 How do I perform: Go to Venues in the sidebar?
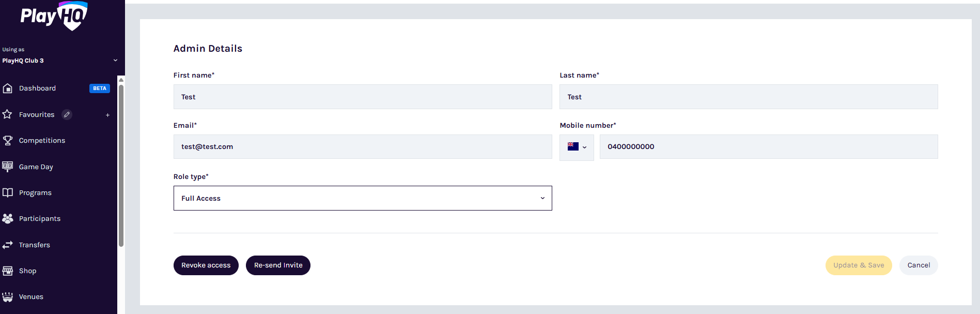pyautogui.click(x=31, y=297)
